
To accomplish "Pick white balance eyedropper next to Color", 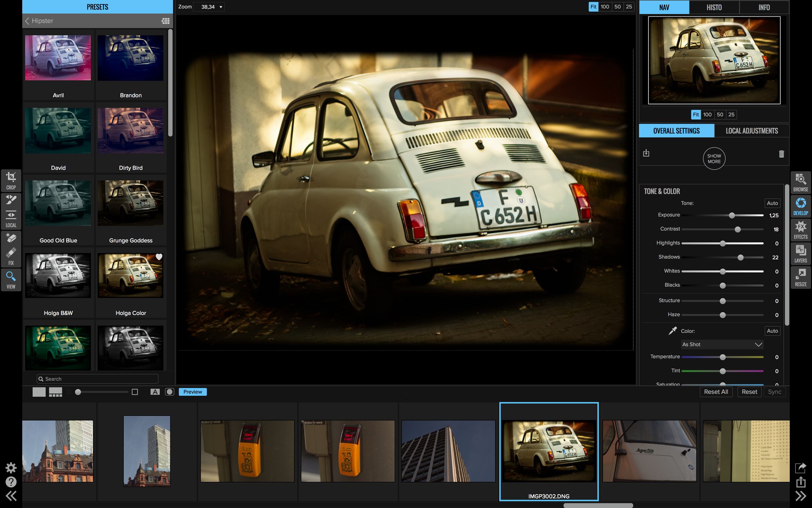I will pos(672,331).
